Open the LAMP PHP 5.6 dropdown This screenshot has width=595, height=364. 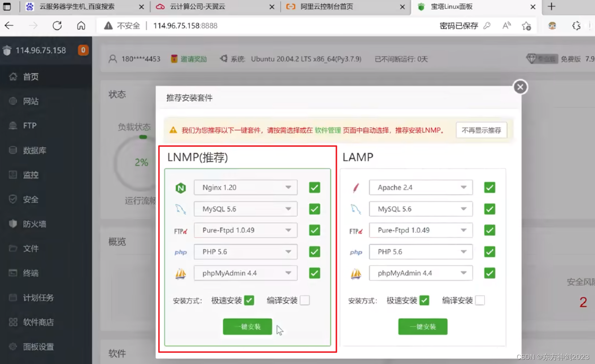click(x=421, y=252)
